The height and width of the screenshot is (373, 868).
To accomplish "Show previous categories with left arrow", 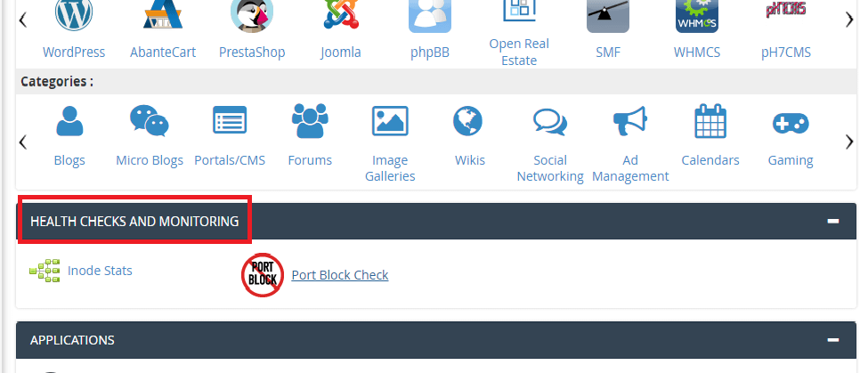I will (x=22, y=142).
